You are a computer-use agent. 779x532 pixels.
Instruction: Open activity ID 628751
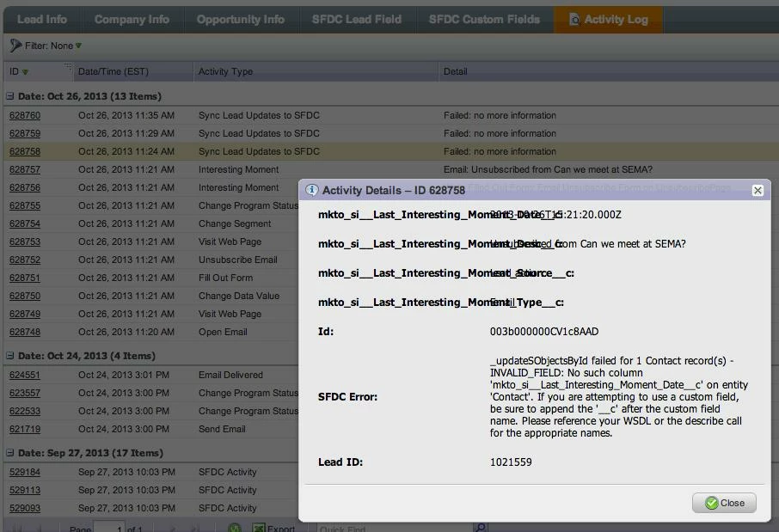click(x=25, y=278)
